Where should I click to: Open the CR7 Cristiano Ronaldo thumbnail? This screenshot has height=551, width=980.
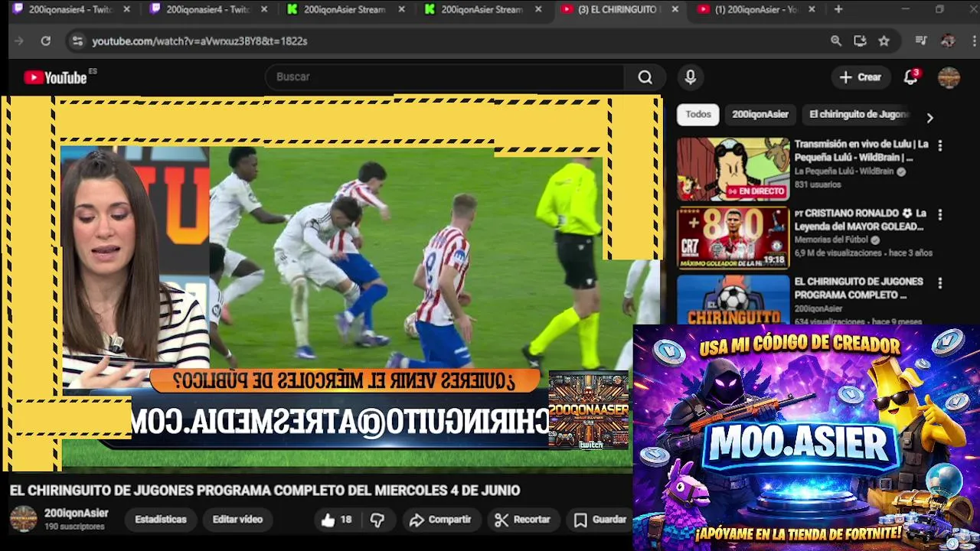click(x=733, y=238)
